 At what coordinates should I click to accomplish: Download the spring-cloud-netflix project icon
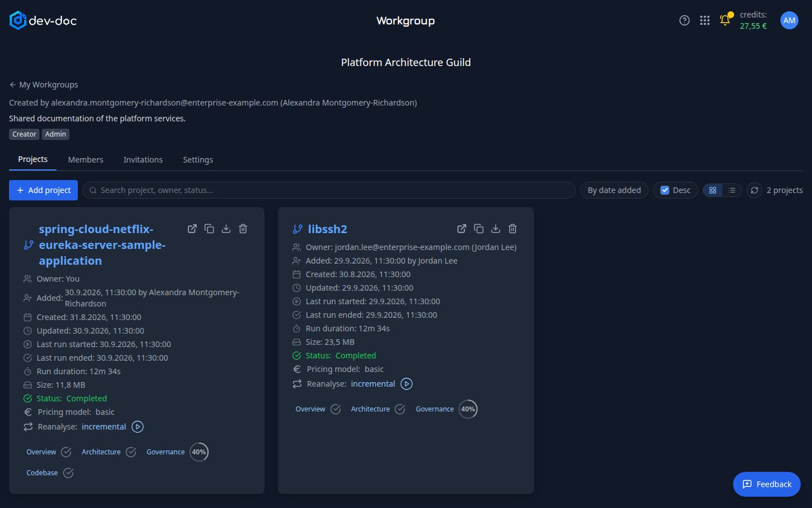[226, 229]
